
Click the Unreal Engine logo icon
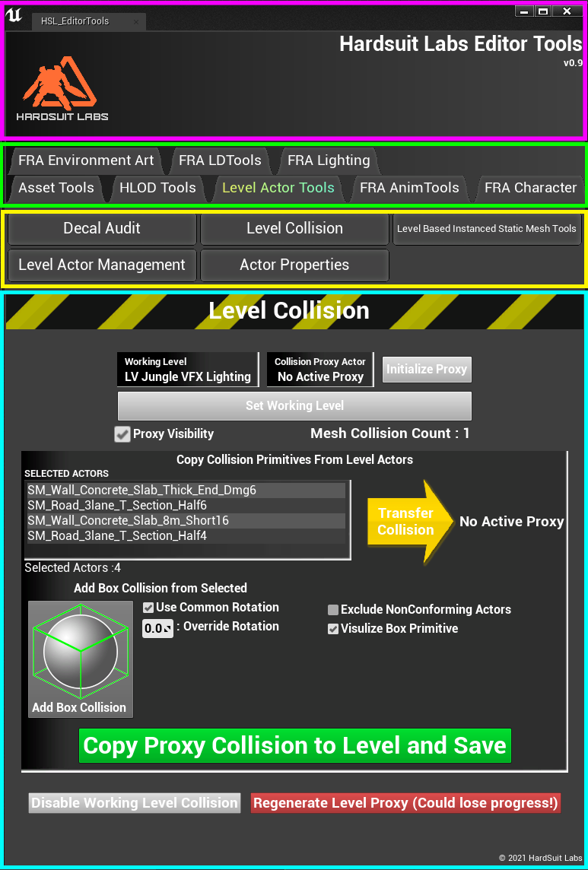click(x=14, y=15)
